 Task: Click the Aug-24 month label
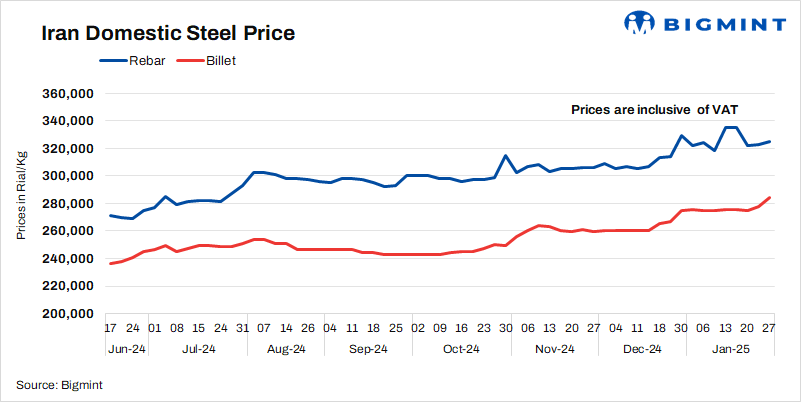pos(288,349)
